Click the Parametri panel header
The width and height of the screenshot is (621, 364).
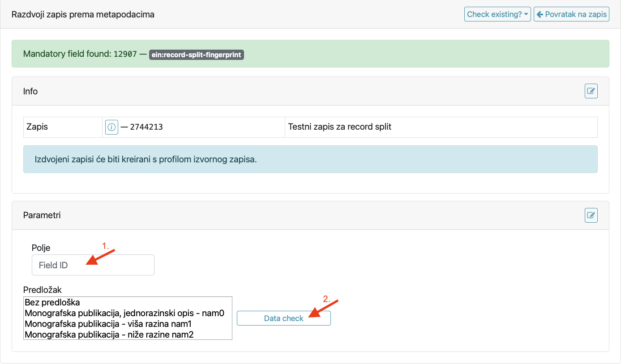coord(42,215)
